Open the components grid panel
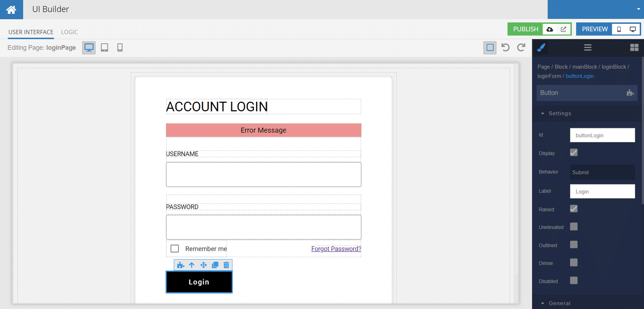The width and height of the screenshot is (644, 309). pyautogui.click(x=634, y=48)
